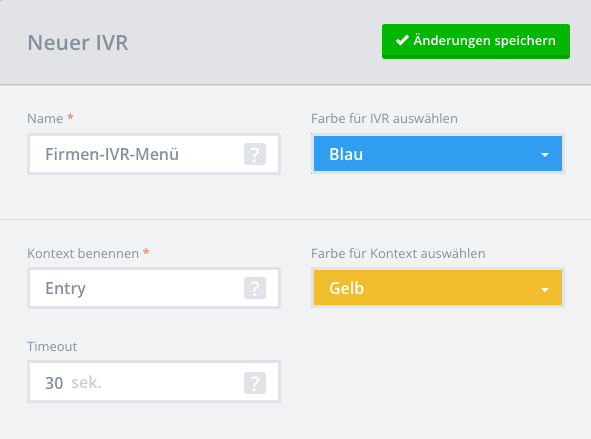Click the sek. unit text in Timeout
Viewport: 591px width, 439px height.
point(86,383)
